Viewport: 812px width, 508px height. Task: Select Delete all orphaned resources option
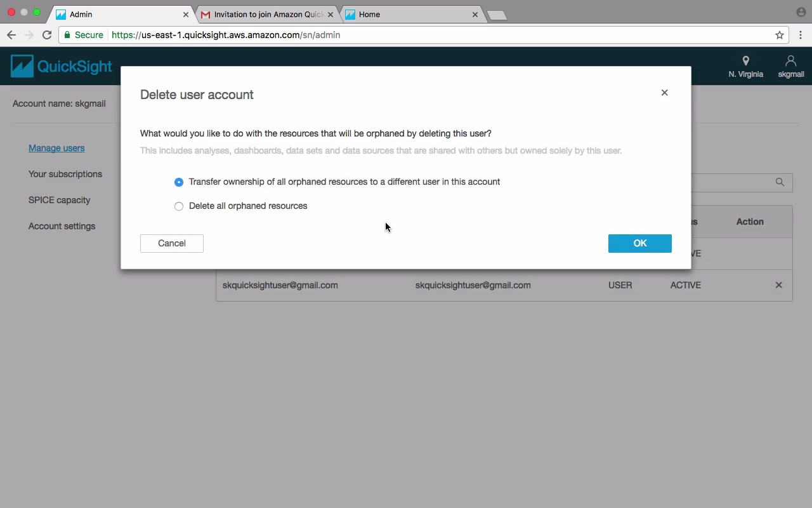click(179, 206)
